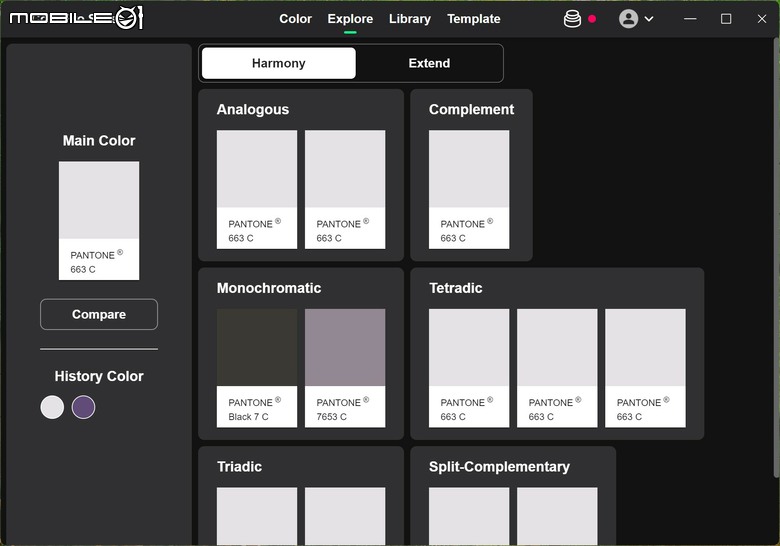Close the application window
780x546 pixels.
pyautogui.click(x=762, y=19)
